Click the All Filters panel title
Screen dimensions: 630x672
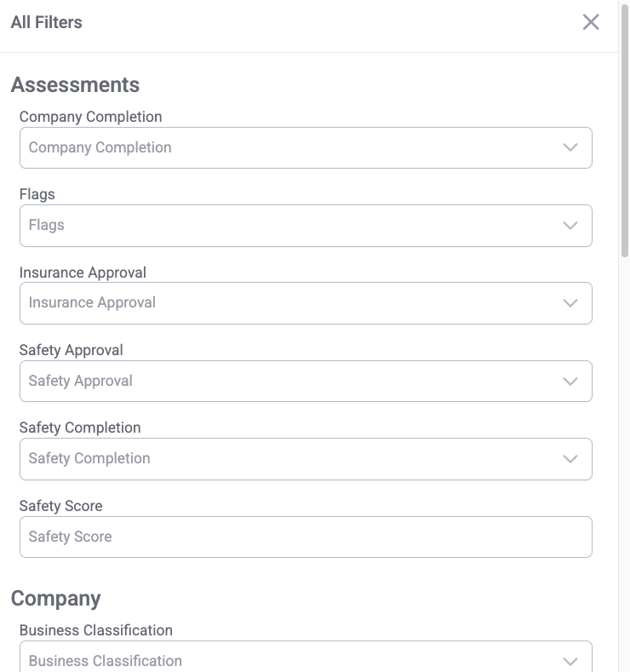46,23
